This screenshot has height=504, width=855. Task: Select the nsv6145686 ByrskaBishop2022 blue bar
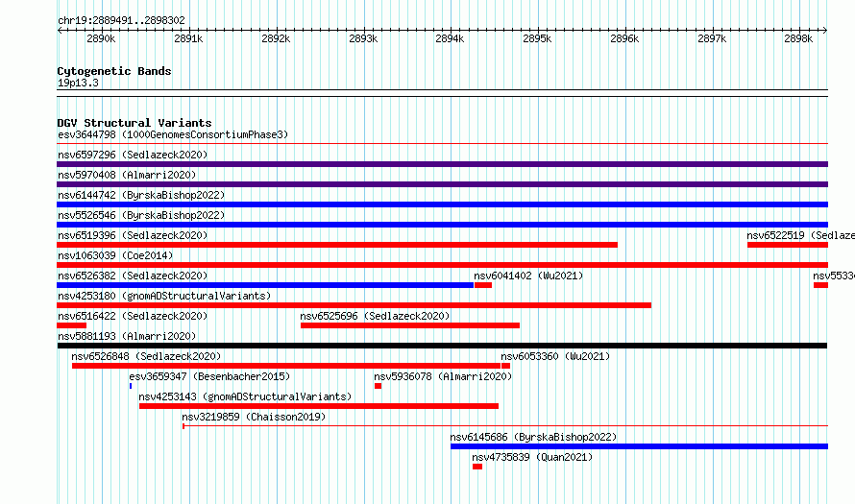pos(639,446)
